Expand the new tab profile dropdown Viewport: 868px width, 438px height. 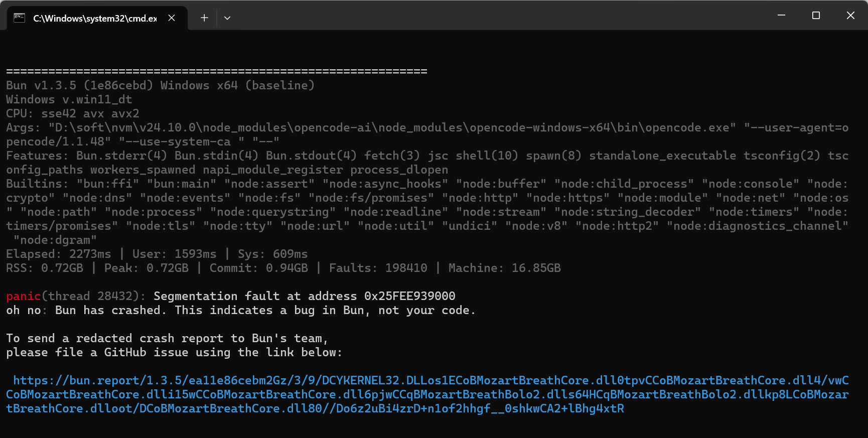click(x=227, y=18)
